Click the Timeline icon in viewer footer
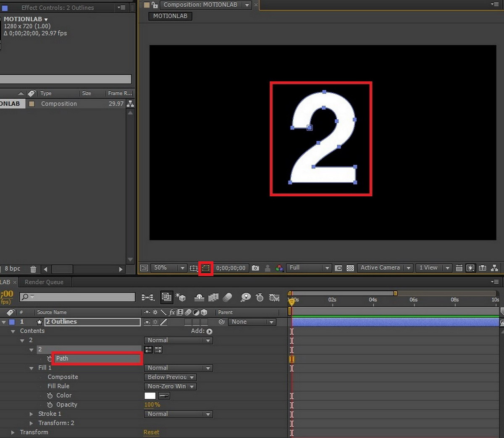 point(483,268)
